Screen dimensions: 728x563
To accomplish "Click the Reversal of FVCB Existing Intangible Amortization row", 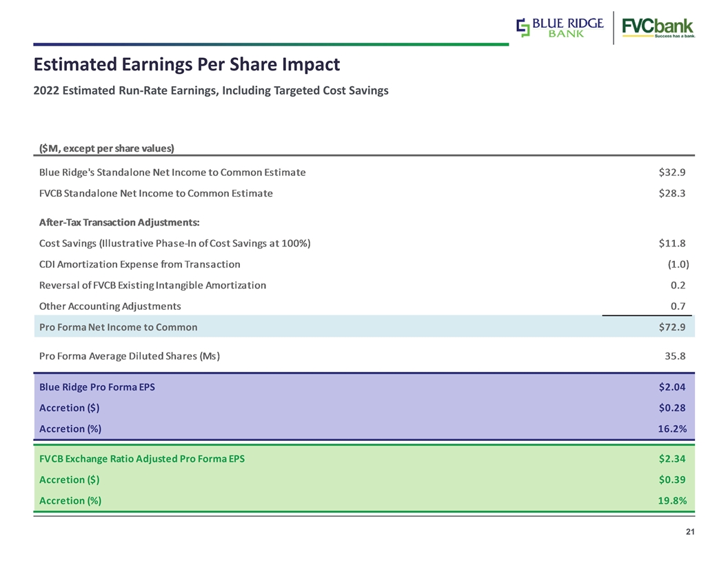I will 365,285.
